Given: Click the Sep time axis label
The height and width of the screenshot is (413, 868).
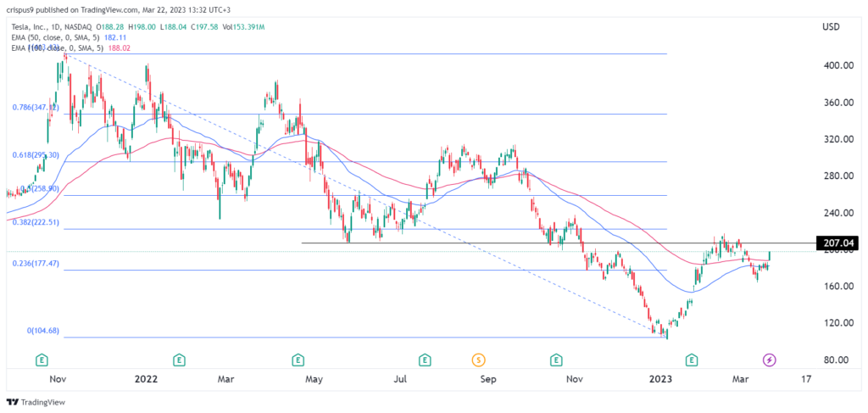Looking at the screenshot, I should [x=488, y=380].
